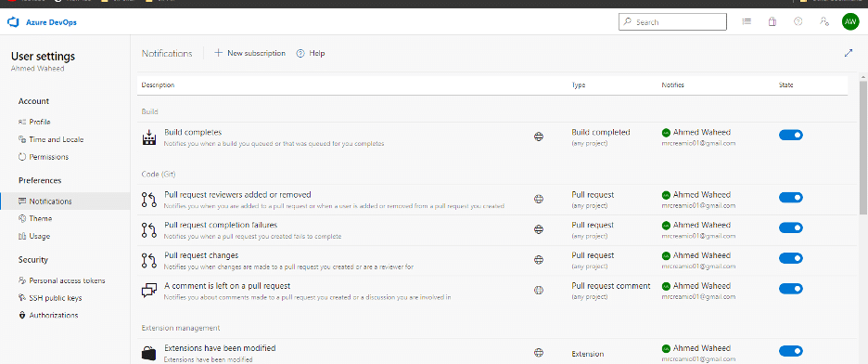
Task: Click the vertical scrollbar on notifications list
Action: (863, 147)
